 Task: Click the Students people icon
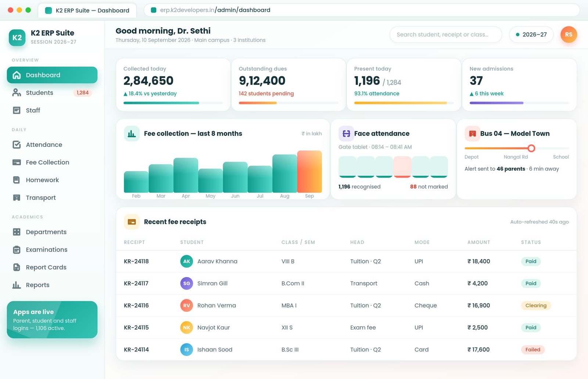[x=17, y=93]
